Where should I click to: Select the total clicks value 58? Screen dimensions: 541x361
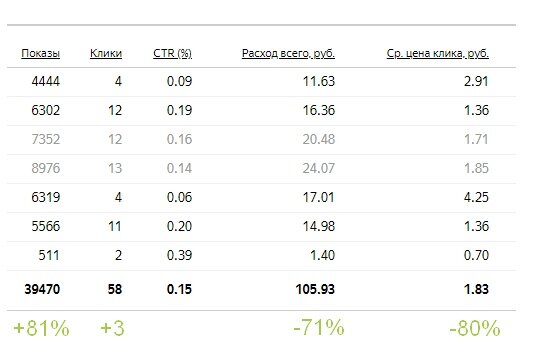click(x=115, y=289)
